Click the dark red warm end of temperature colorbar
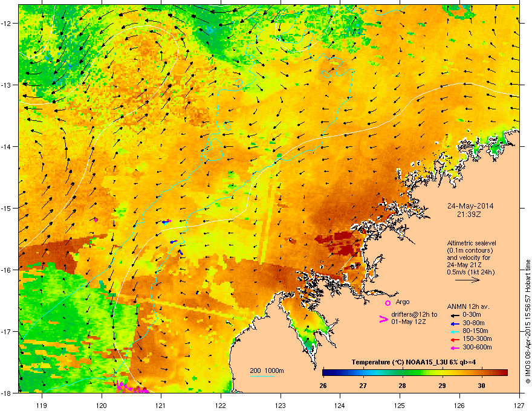Image resolution: width=532 pixels, height=411 pixels. point(504,373)
